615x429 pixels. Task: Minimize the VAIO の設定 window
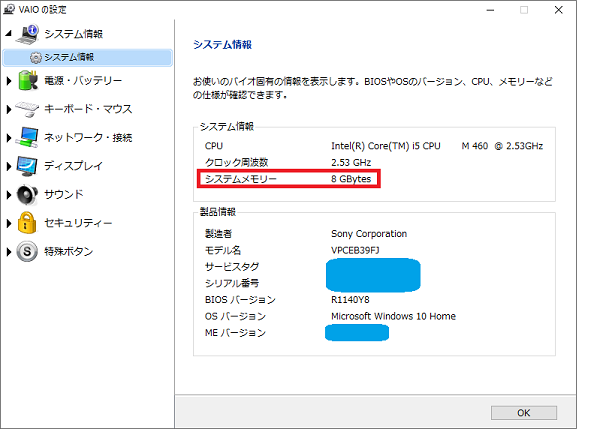[x=490, y=10]
